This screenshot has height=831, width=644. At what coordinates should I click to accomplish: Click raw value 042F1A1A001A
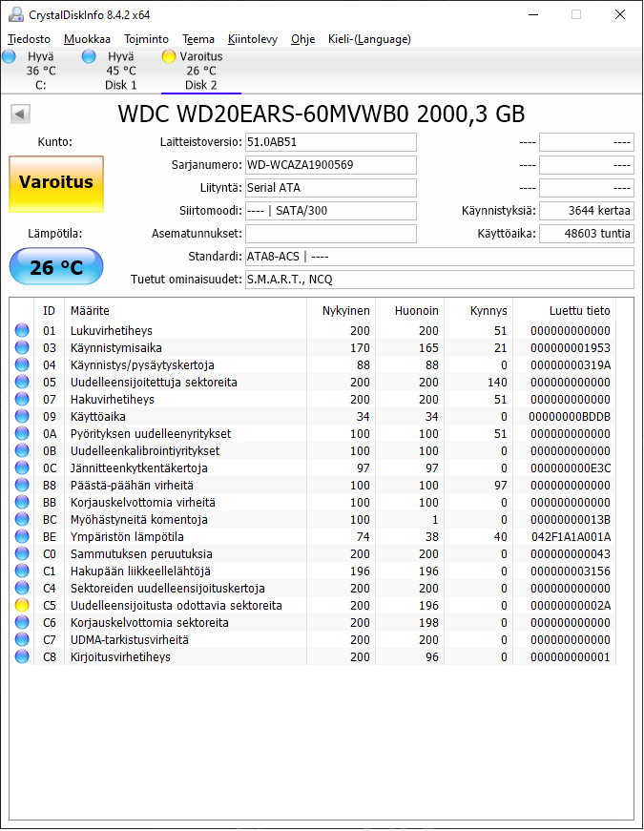[571, 537]
